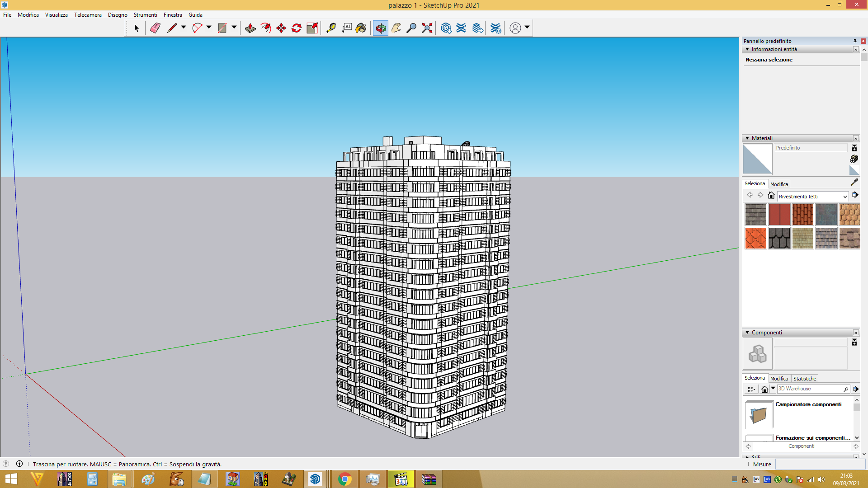The height and width of the screenshot is (488, 868).
Task: Pick the Tape Measure tool
Action: (x=331, y=28)
